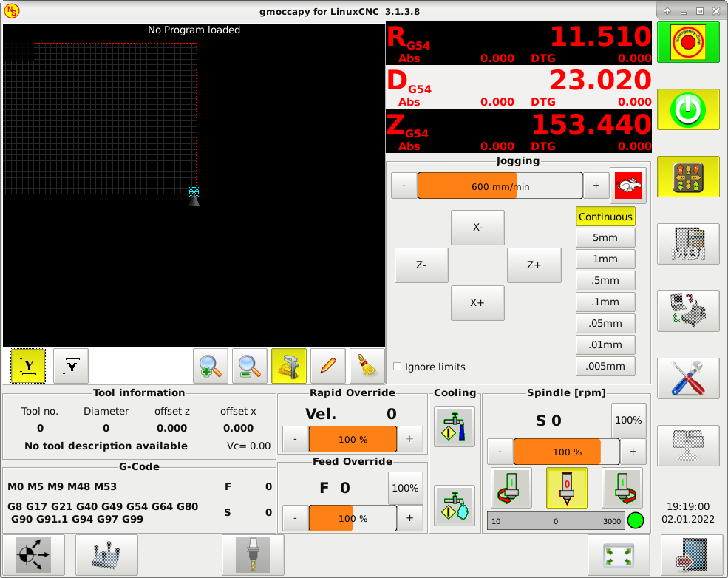Viewport: 728px width, 578px height.
Task: Open the user tabs button
Action: click(688, 445)
